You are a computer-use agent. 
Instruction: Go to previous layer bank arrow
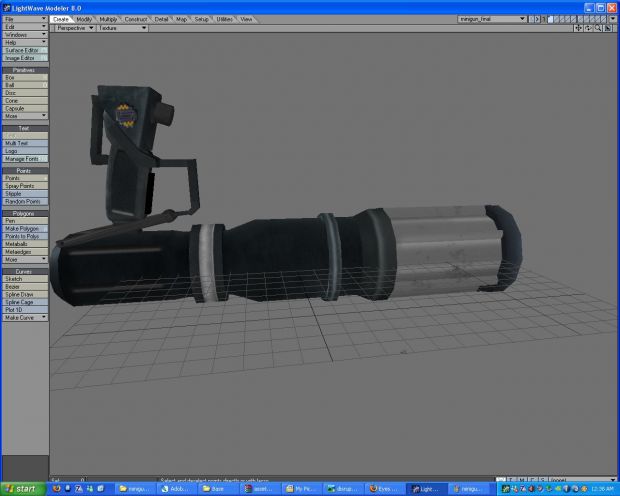532,19
